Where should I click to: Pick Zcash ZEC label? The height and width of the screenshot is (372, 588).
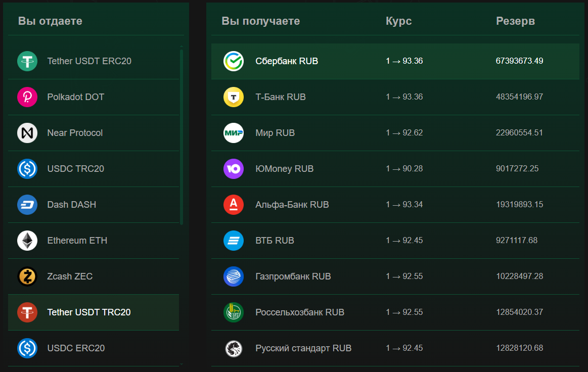coord(70,276)
